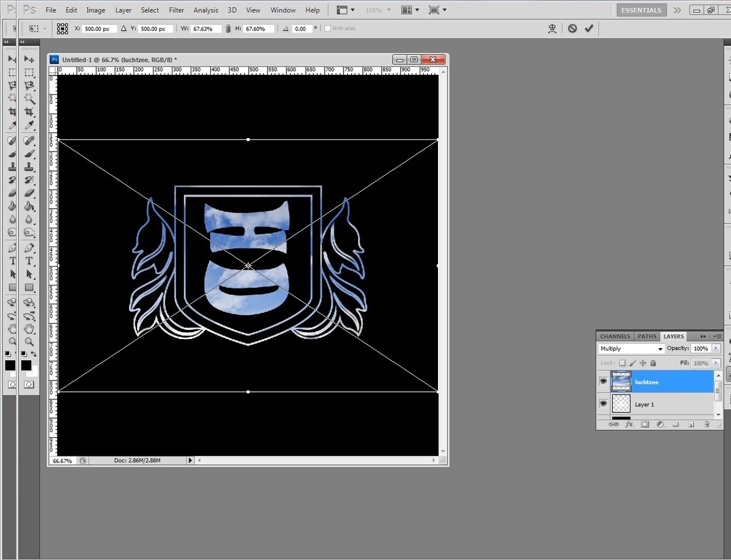
Task: Create a new layer group folder
Action: 675,424
